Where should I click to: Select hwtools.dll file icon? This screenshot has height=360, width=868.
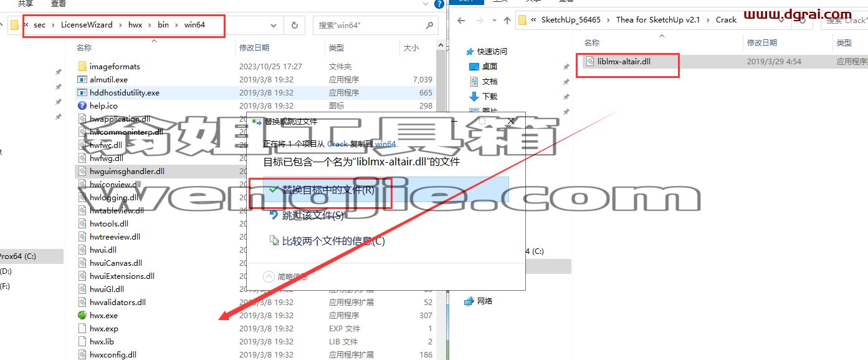click(x=82, y=223)
